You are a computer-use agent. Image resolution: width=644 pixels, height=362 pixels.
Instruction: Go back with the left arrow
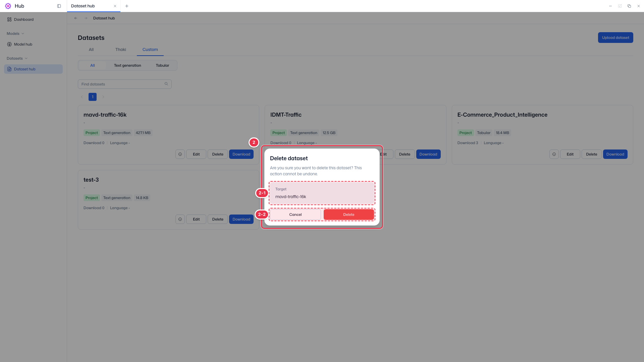(x=76, y=18)
